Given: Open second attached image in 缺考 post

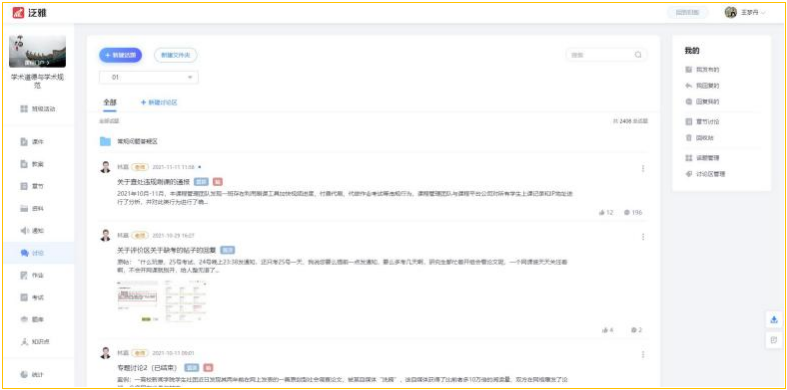Looking at the screenshot, I should coord(186,301).
